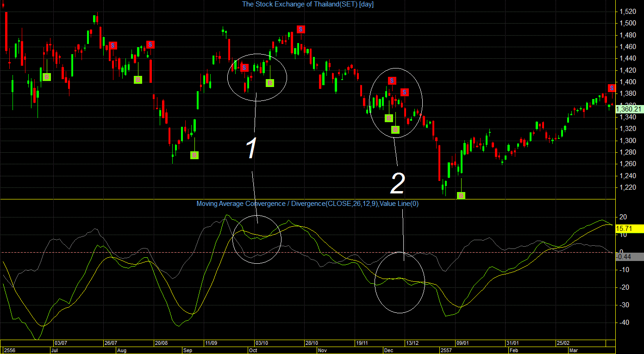
Task: Select the year 2557 label on timeline
Action: coord(447,350)
